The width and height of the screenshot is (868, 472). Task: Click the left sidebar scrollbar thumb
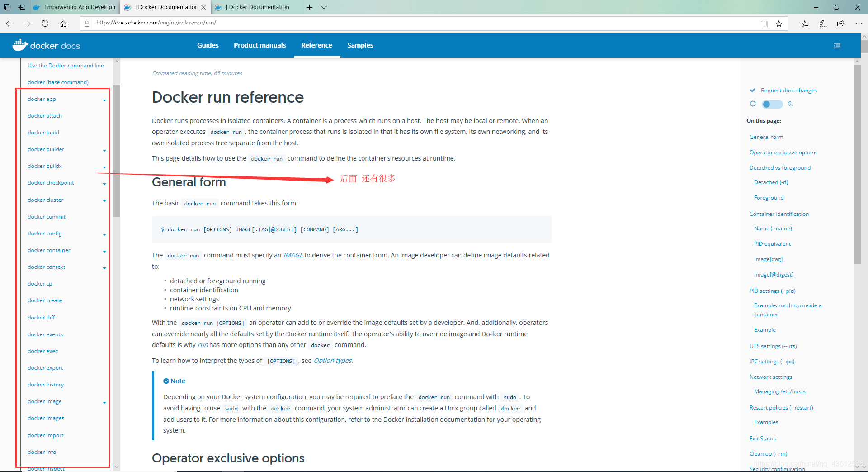(x=117, y=151)
